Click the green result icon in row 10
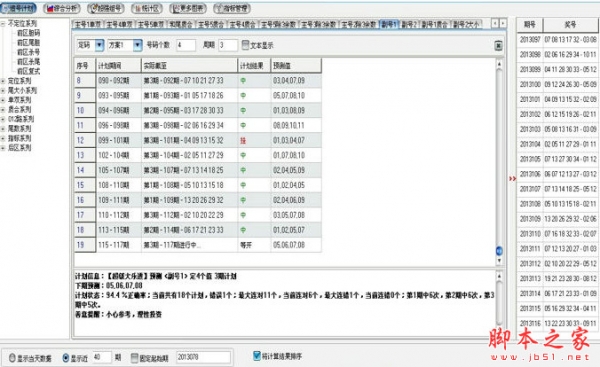Image resolution: width=600 pixels, height=367 pixels. (243, 111)
